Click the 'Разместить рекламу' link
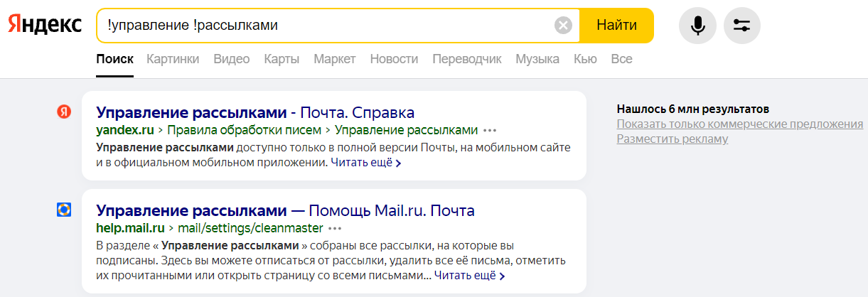Image resolution: width=868 pixels, height=297 pixels. (x=673, y=139)
